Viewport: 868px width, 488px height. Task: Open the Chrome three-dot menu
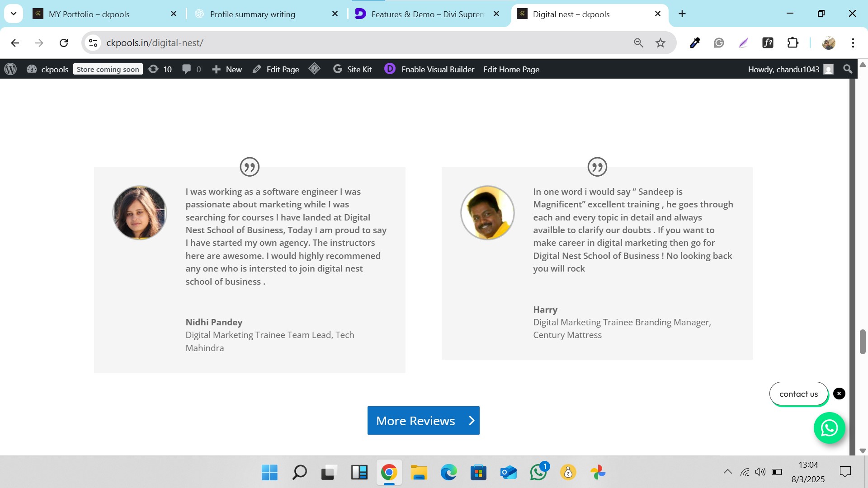853,43
